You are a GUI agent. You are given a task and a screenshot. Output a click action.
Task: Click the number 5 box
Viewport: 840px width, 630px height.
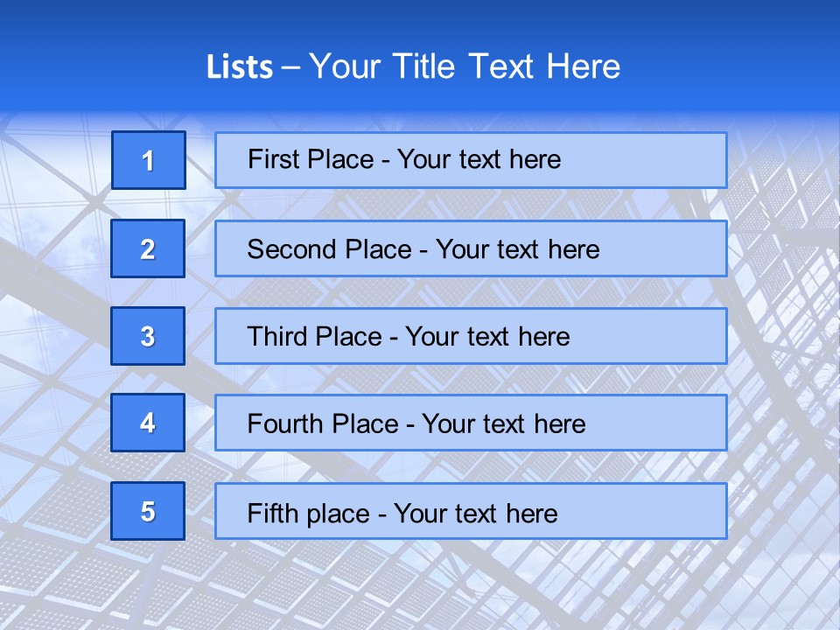click(148, 511)
